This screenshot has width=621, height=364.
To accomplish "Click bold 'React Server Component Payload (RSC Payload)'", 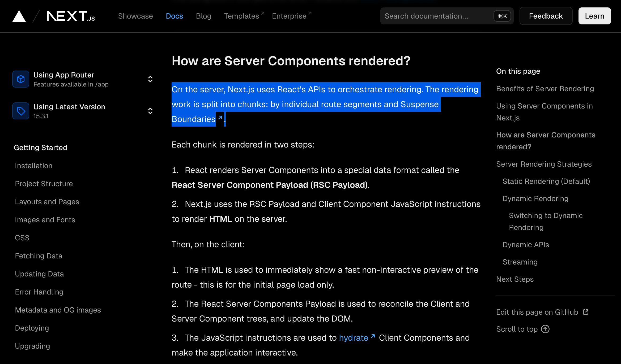I will (270, 185).
